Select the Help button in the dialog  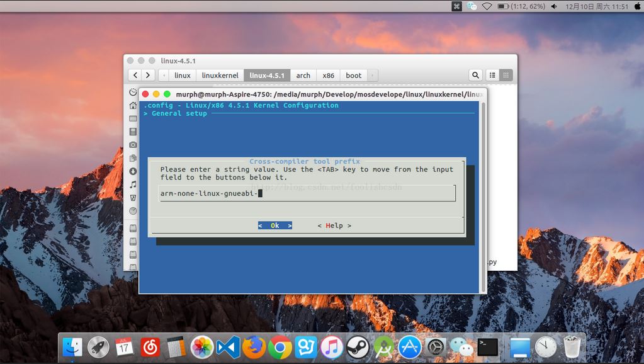334,225
